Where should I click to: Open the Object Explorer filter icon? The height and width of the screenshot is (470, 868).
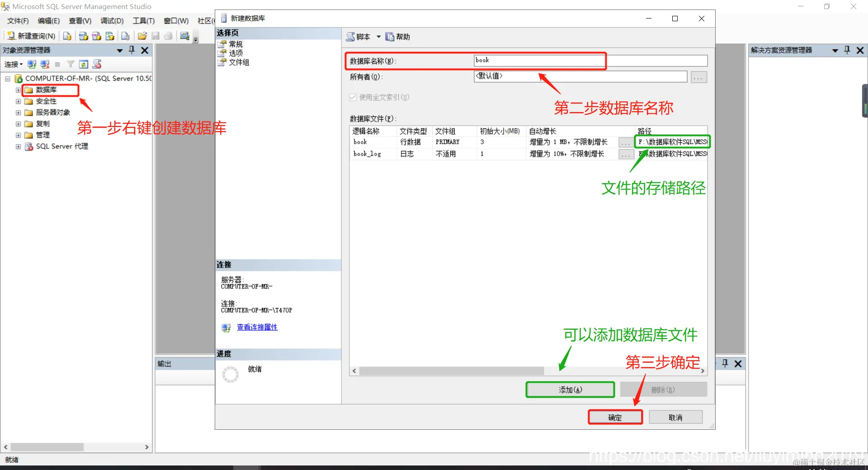tap(71, 64)
